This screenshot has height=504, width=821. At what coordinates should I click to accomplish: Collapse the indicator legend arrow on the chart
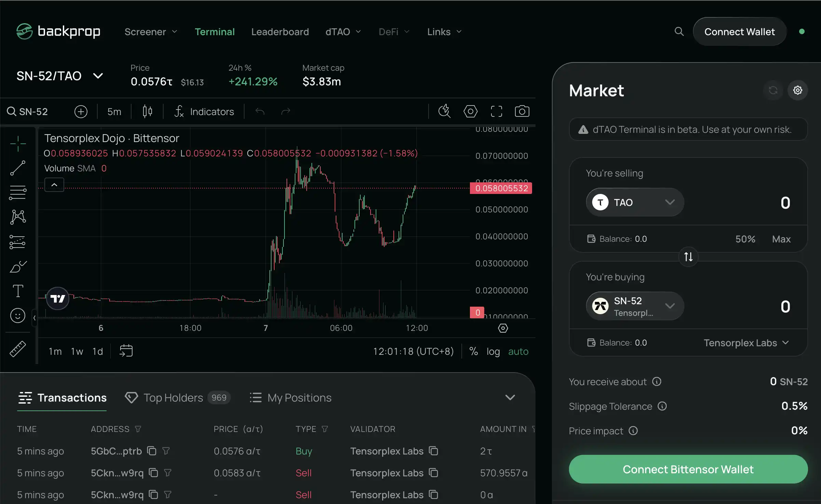54,185
